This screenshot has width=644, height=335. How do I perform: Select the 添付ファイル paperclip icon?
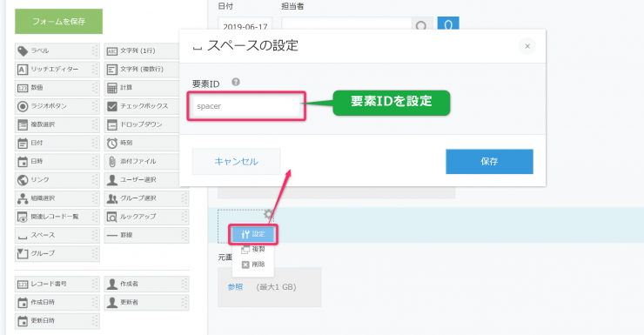[x=111, y=161]
